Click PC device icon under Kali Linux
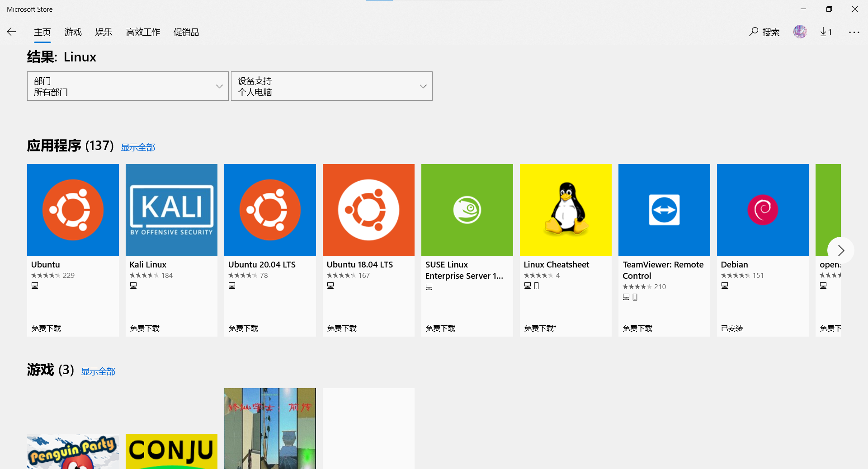Viewport: 868px width, 469px height. coord(133,286)
